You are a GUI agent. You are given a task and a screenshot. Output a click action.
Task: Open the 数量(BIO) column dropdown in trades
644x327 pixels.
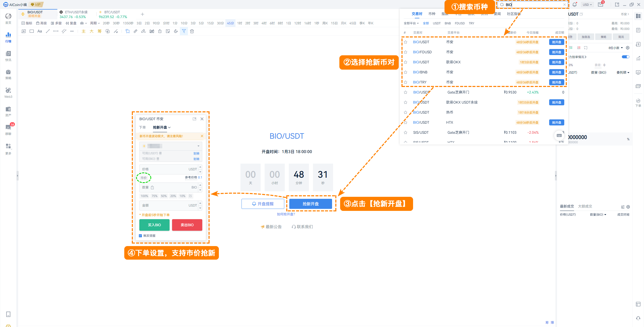[598, 214]
